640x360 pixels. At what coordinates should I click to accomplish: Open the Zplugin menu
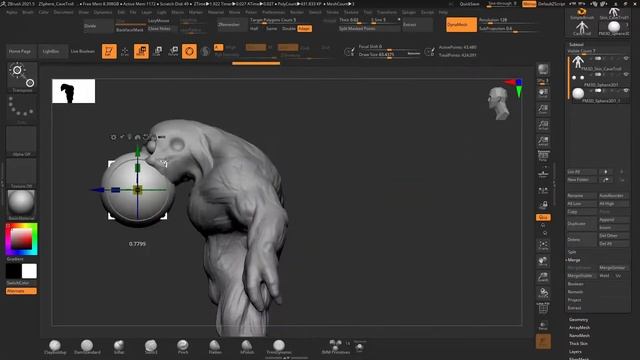click(x=409, y=12)
